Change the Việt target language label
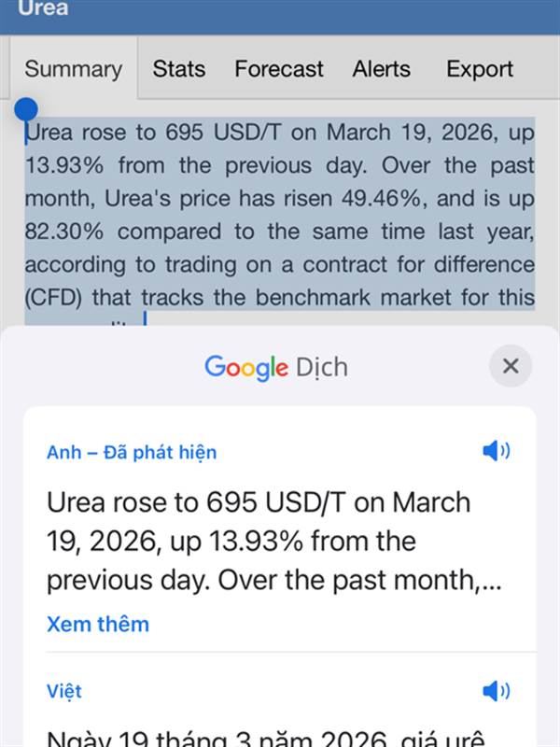 63,691
